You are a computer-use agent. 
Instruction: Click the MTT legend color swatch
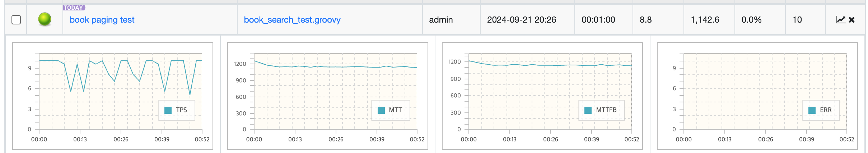coord(381,110)
